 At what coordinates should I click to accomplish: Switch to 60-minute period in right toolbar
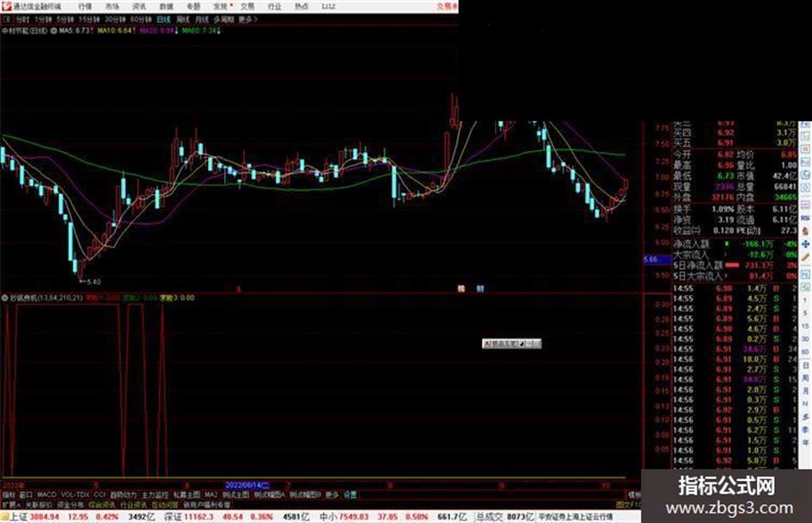click(805, 351)
